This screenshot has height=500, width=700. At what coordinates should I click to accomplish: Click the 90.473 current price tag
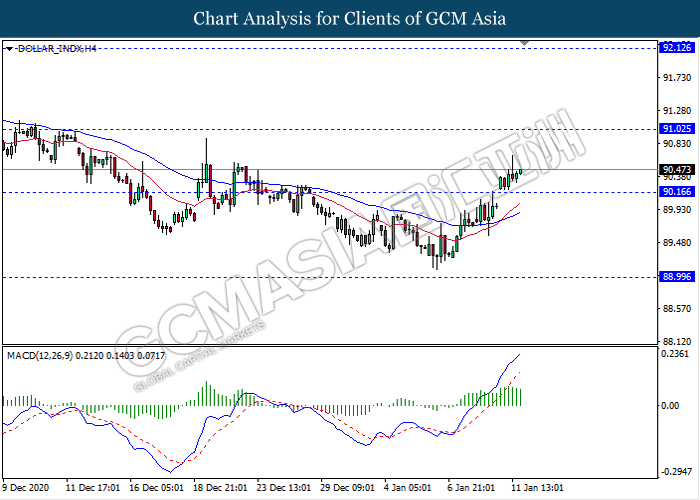[676, 170]
